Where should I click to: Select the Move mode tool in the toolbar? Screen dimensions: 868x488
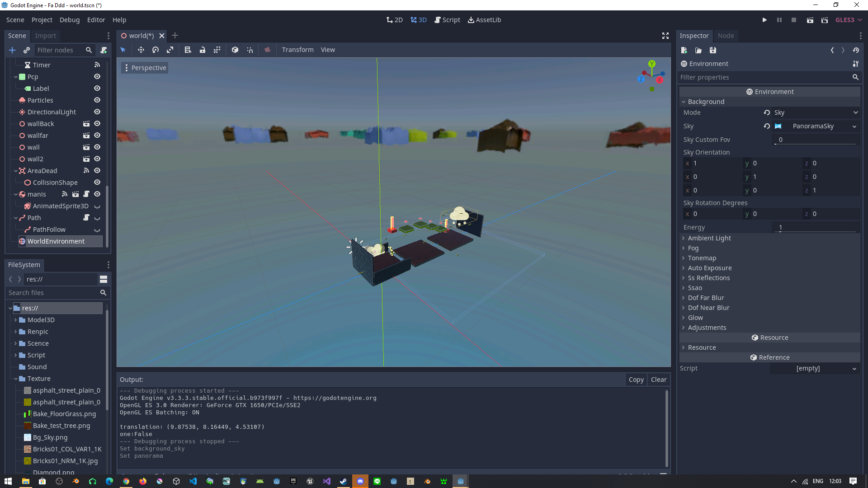[141, 50]
